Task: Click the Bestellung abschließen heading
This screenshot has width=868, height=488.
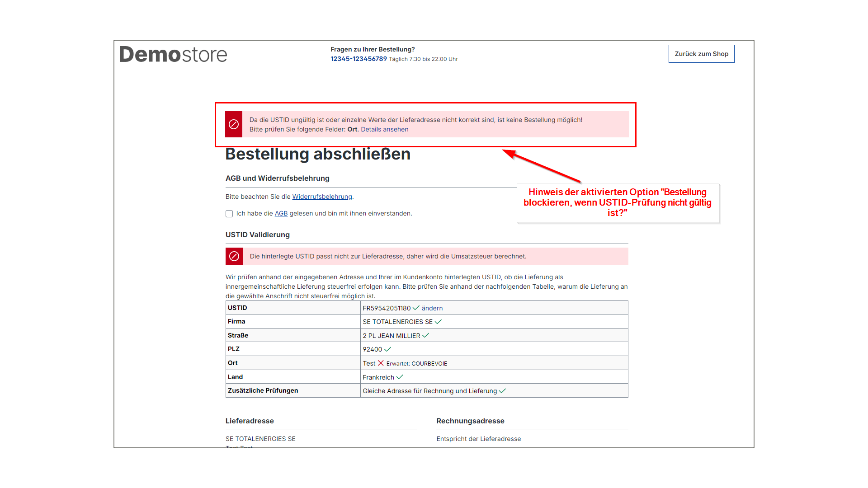Action: pos(318,154)
